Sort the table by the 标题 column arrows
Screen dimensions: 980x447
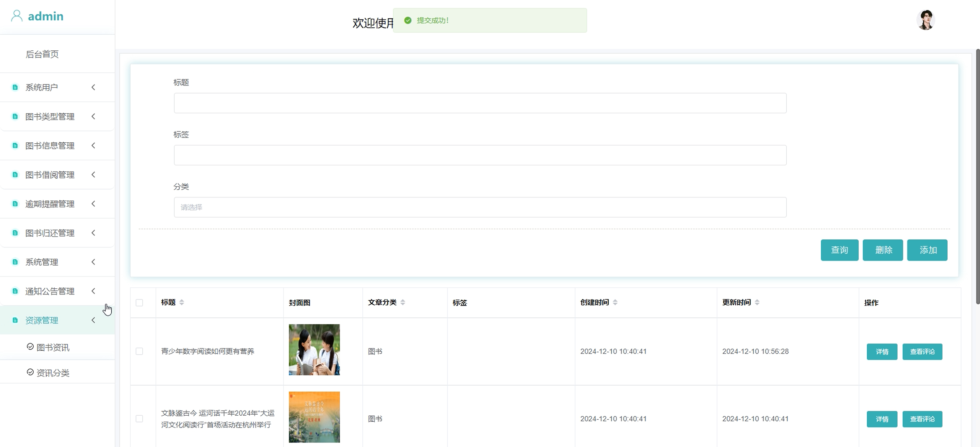click(x=181, y=302)
